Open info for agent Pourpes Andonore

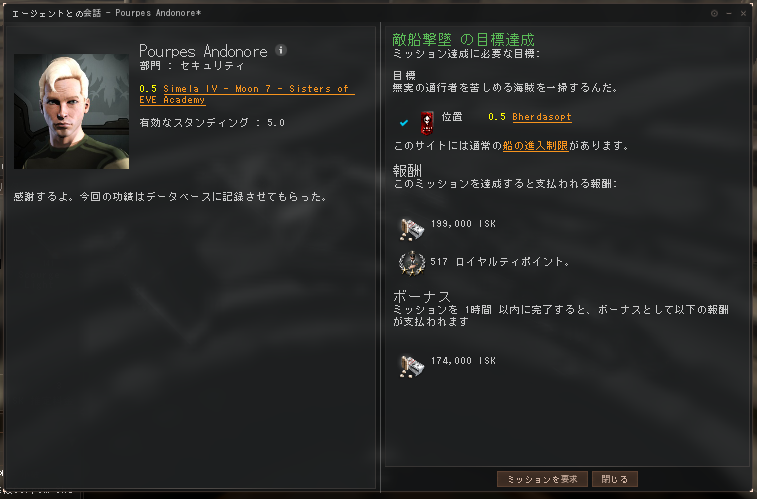(280, 50)
